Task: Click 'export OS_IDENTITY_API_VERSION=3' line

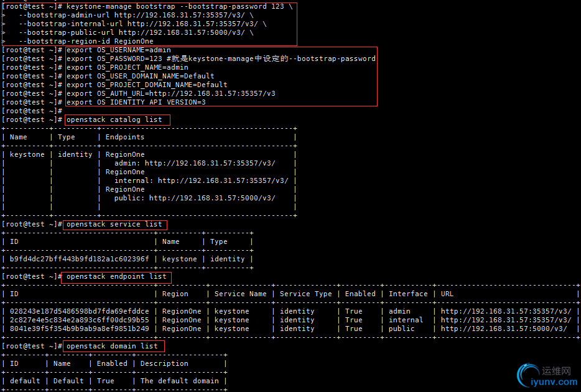Action: 136,102
